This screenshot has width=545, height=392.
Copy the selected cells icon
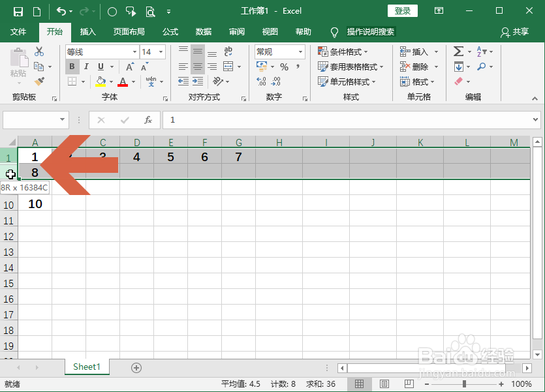pyautogui.click(x=39, y=67)
